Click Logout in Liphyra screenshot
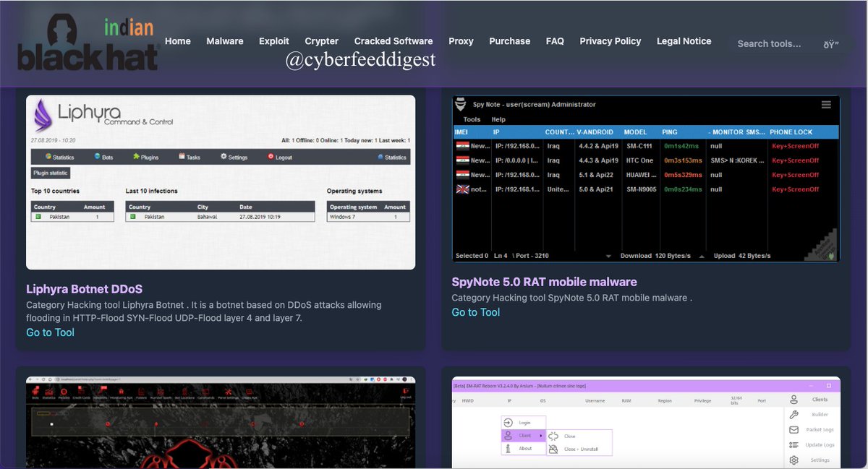This screenshot has height=469, width=868. [279, 157]
